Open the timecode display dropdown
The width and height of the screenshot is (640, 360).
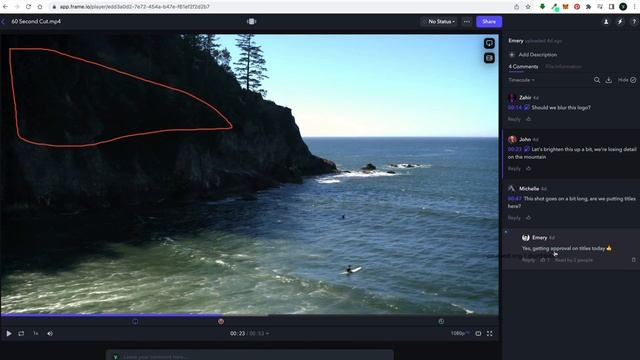pyautogui.click(x=249, y=333)
